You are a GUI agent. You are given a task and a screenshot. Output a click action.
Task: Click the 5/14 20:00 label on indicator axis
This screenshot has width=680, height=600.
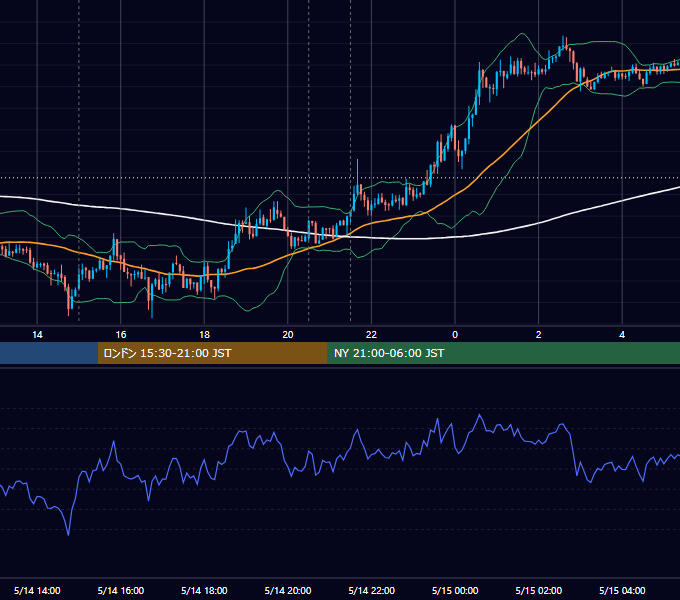tap(288, 590)
